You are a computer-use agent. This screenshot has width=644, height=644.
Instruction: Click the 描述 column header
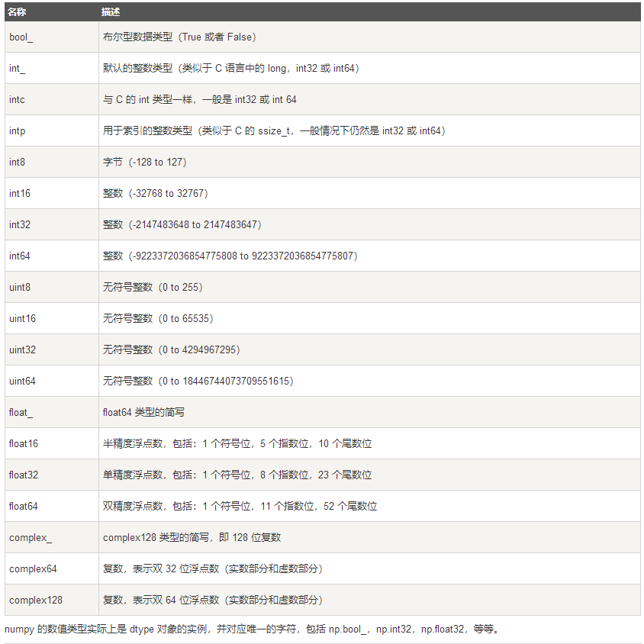pyautogui.click(x=111, y=12)
